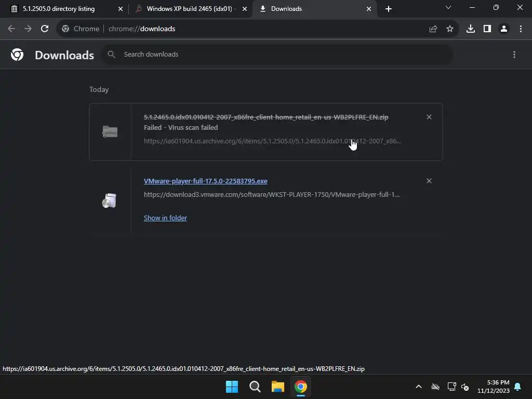Image resolution: width=532 pixels, height=399 pixels.
Task: Remove the VMware-player download from list
Action: pyautogui.click(x=429, y=181)
